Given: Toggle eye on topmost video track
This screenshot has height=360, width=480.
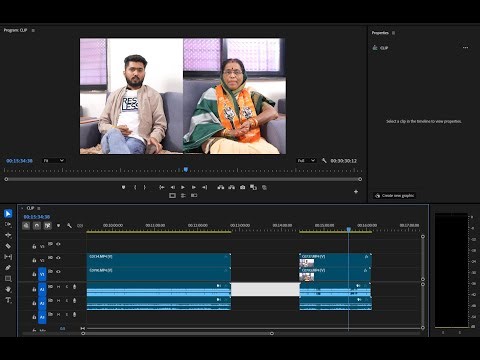Looking at the screenshot, I should tap(58, 244).
